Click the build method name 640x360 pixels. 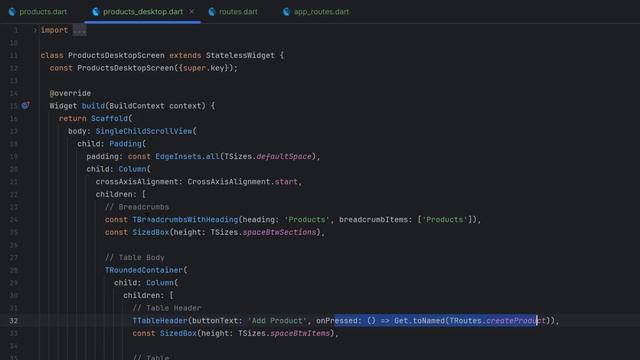tap(93, 106)
